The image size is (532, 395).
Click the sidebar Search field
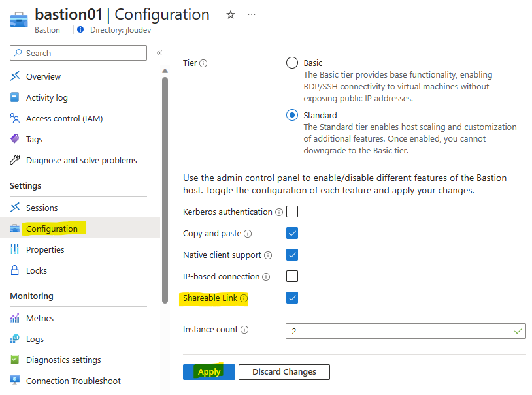(x=78, y=53)
